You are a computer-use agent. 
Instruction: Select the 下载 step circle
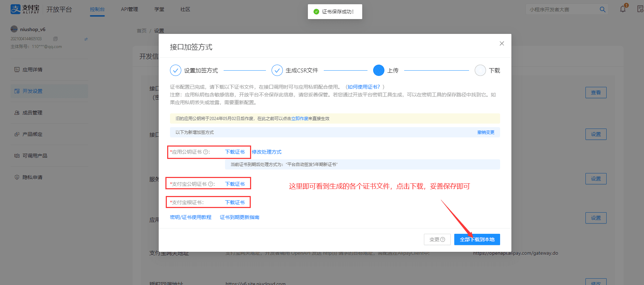pyautogui.click(x=480, y=70)
